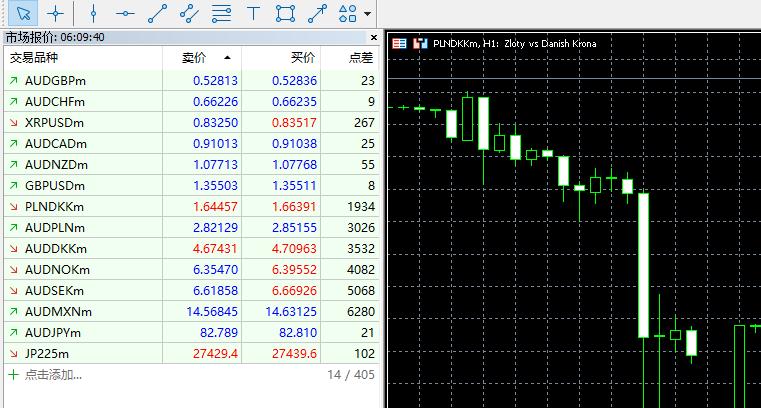Select the AUDDKKm symbol row
The image size is (761, 408).
point(192,248)
